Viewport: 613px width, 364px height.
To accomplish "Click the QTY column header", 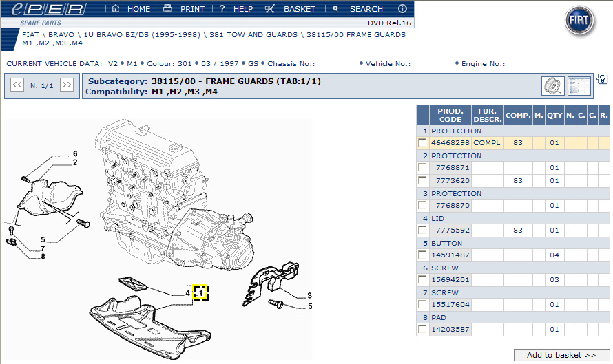I will (554, 115).
